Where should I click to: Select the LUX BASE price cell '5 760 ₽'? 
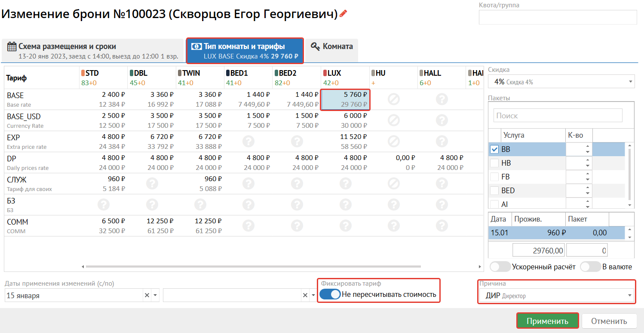click(346, 100)
